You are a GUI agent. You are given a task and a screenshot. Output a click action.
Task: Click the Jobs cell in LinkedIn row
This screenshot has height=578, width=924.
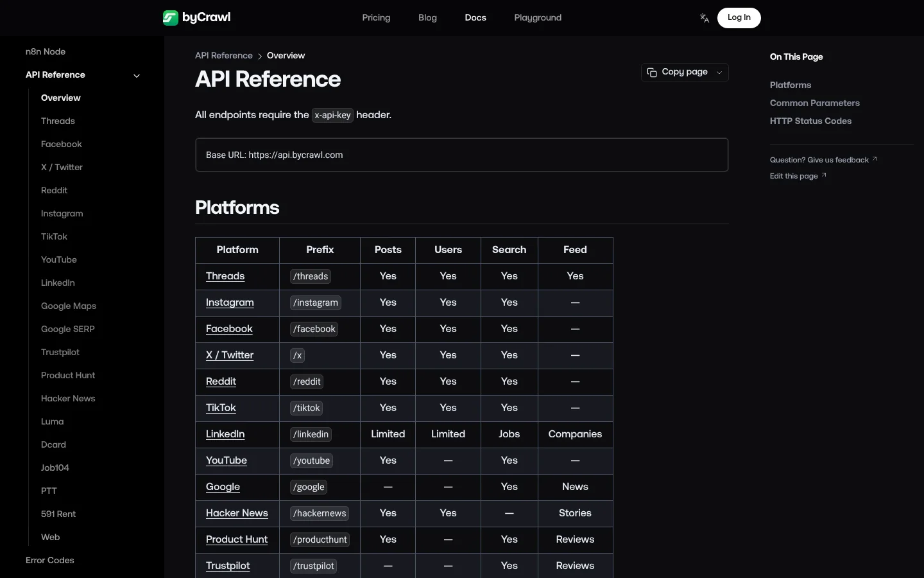pyautogui.click(x=509, y=434)
